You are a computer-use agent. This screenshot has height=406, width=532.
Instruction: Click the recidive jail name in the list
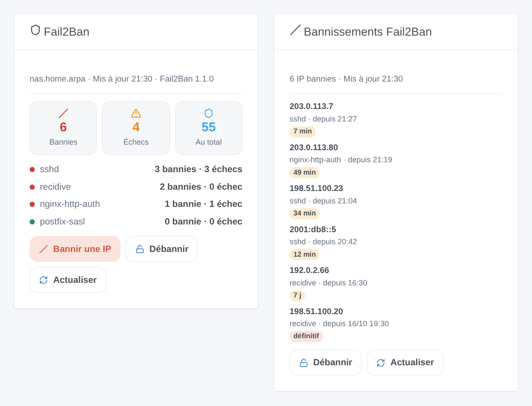55,187
